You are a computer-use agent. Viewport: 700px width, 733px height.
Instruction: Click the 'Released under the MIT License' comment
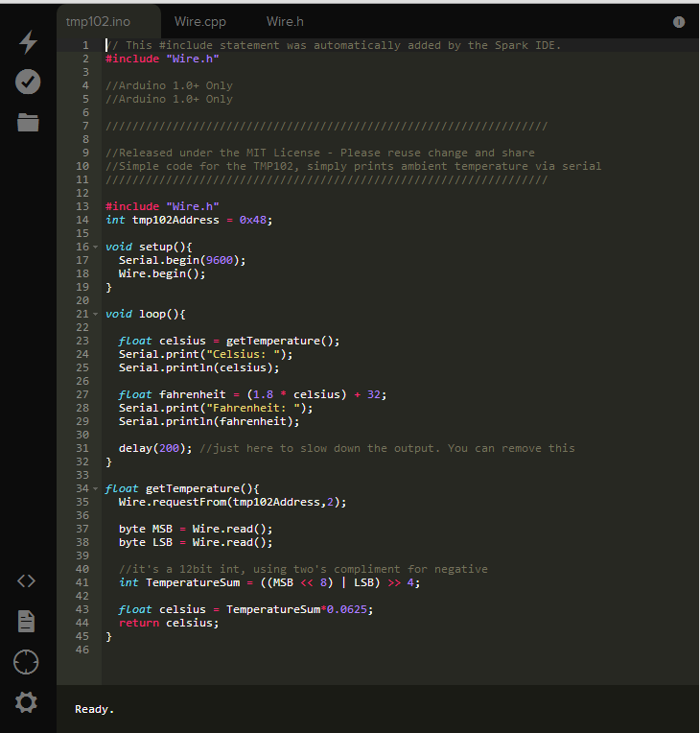click(x=320, y=153)
